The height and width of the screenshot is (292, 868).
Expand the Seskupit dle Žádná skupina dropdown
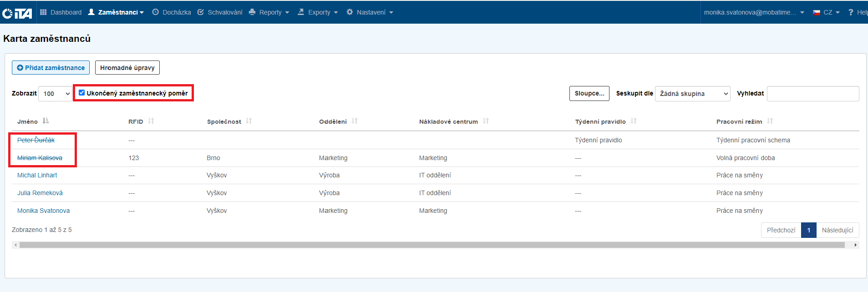pyautogui.click(x=692, y=94)
